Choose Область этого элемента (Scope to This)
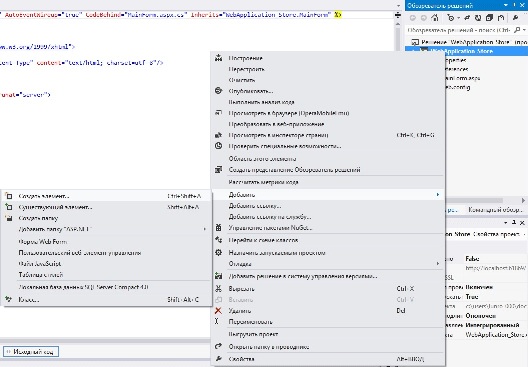The height and width of the screenshot is (367, 528). click(x=262, y=159)
